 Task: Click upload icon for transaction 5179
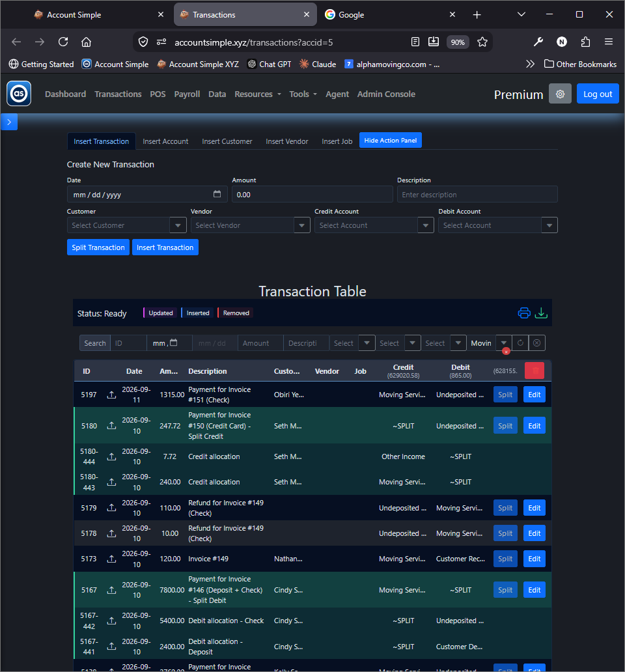point(111,508)
